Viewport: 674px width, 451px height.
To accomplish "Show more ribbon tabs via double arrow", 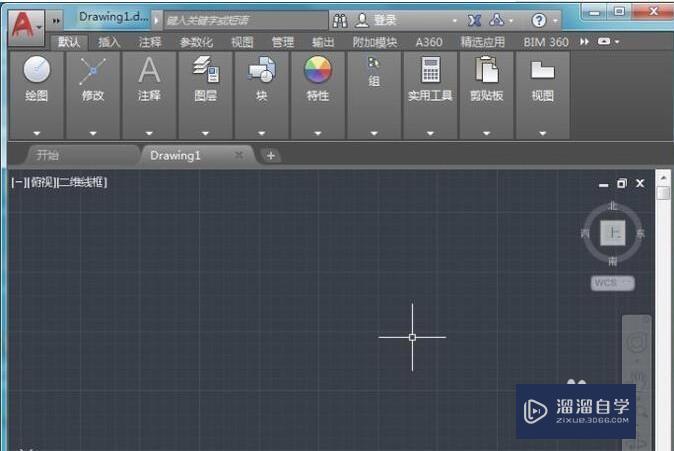I will tap(584, 42).
